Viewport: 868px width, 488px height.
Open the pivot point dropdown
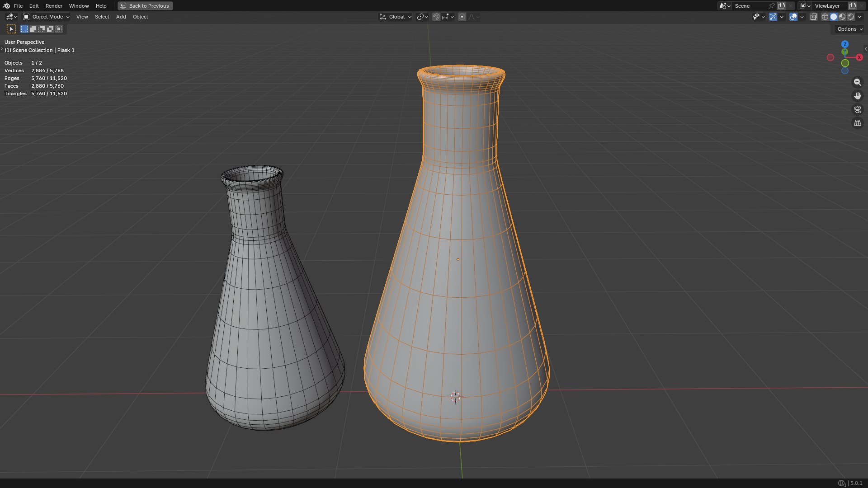(422, 17)
